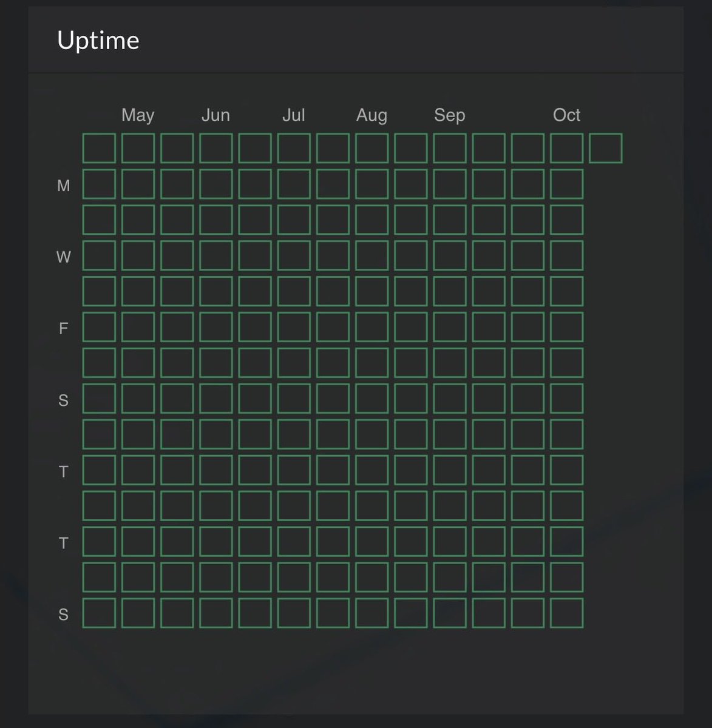712x728 pixels.
Task: Pick F-row cell in the Jun column
Action: (x=216, y=328)
